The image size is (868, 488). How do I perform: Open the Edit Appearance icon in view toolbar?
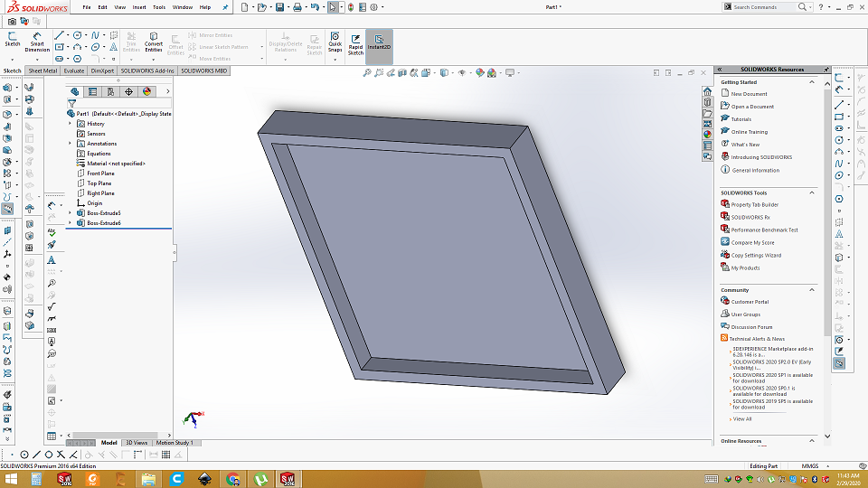pos(479,73)
